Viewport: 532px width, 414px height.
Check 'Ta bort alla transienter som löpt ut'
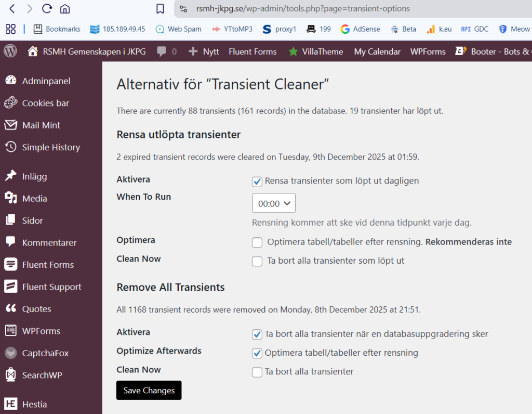pyautogui.click(x=257, y=261)
